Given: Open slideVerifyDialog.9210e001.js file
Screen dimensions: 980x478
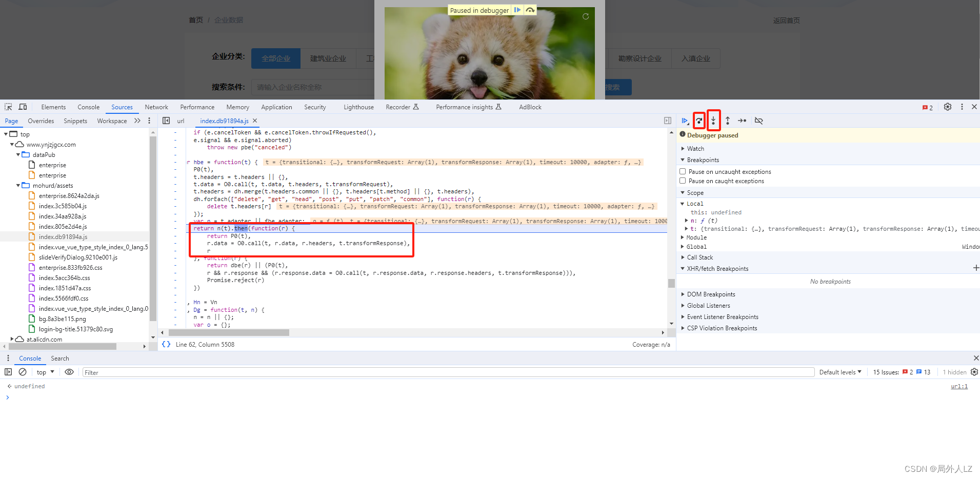Looking at the screenshot, I should tap(78, 257).
